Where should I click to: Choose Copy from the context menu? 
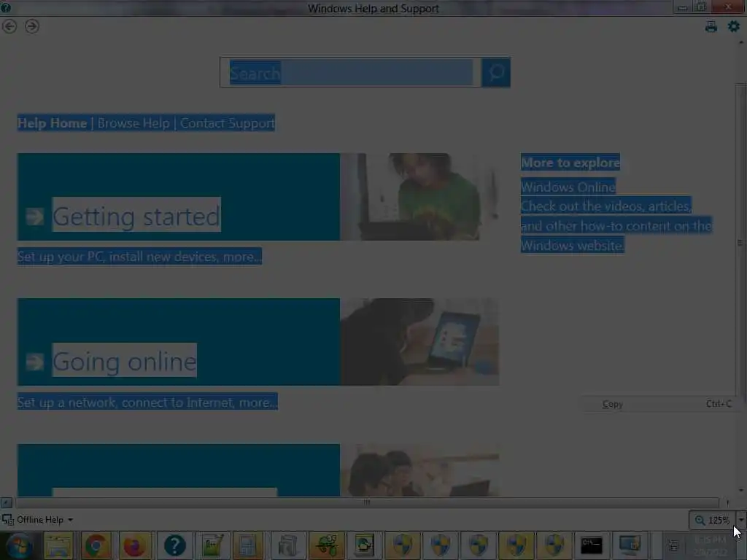(x=659, y=404)
